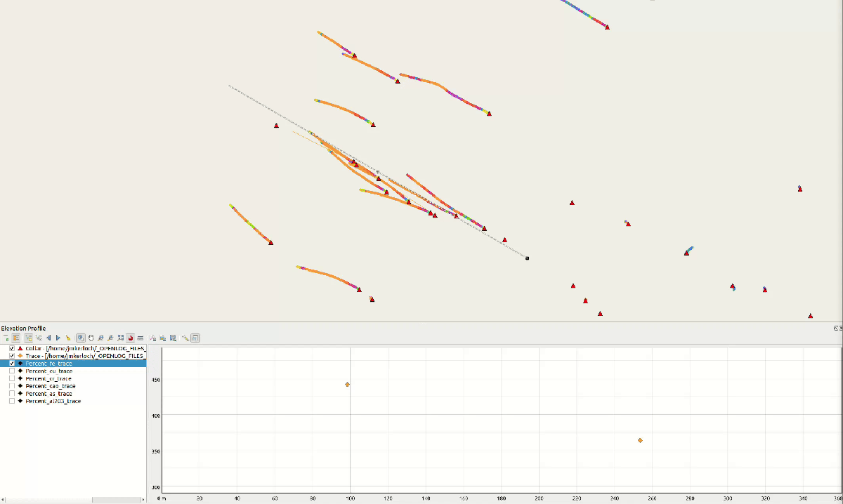This screenshot has height=504, width=843.
Task: Click the Zoom Full icon in profile toolbar
Action: pyautogui.click(x=121, y=338)
